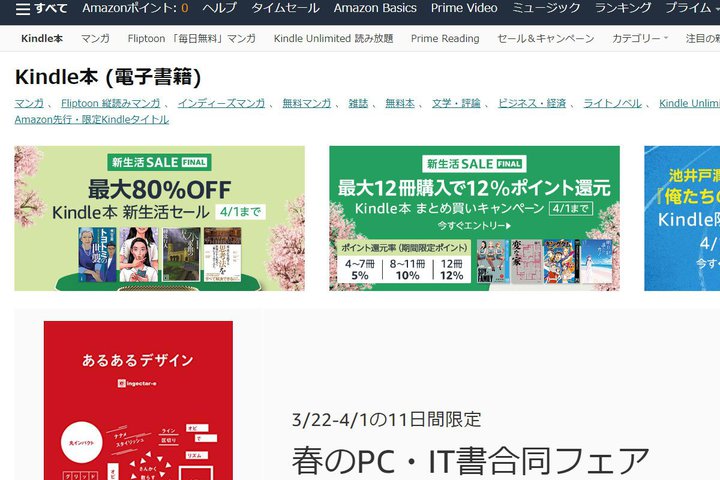Select the Kindle本 tab

[42, 39]
